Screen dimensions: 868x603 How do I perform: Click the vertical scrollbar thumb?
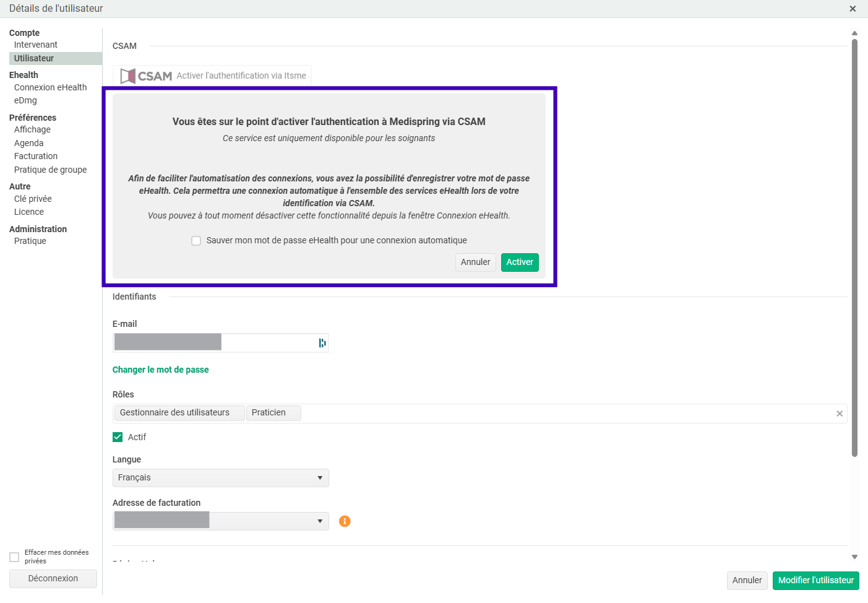pos(854,248)
